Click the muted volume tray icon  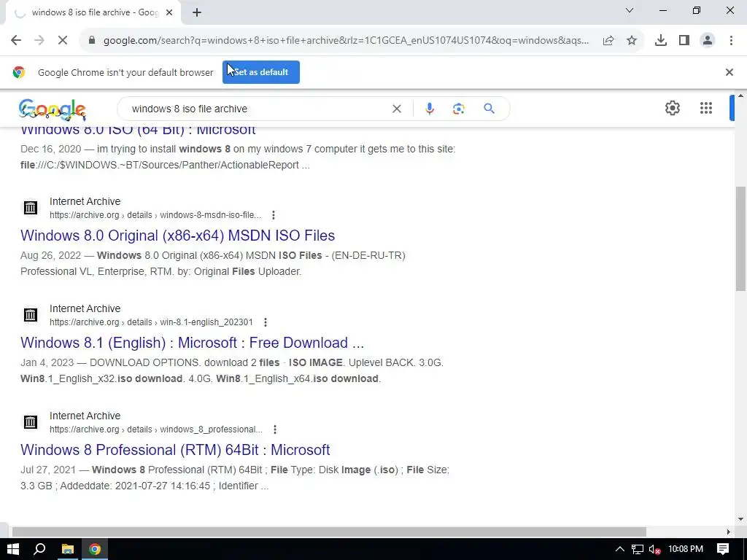click(654, 549)
